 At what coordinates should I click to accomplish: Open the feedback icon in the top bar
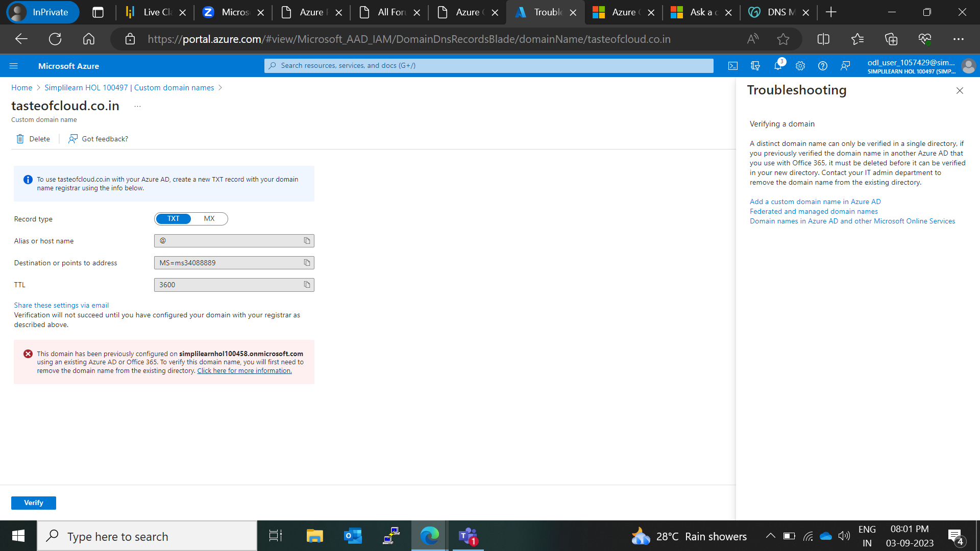[x=845, y=65]
